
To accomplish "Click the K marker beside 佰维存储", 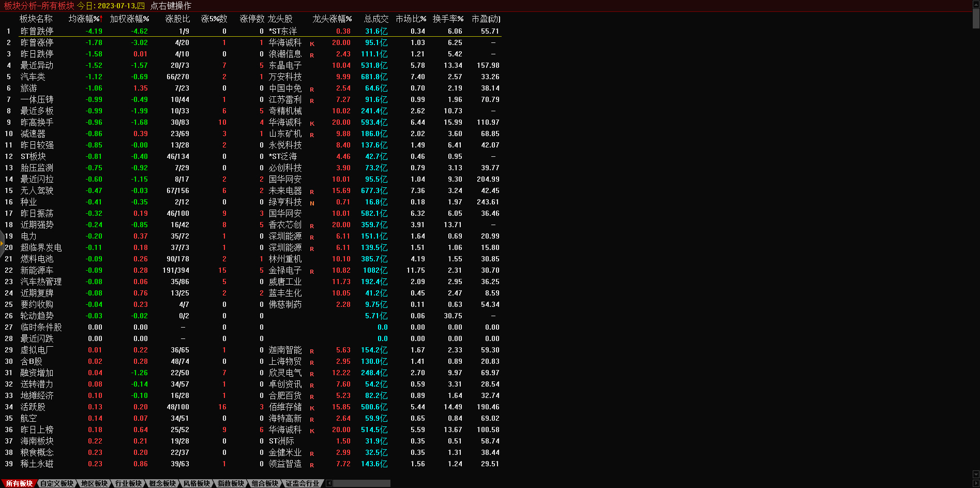I will pyautogui.click(x=312, y=408).
